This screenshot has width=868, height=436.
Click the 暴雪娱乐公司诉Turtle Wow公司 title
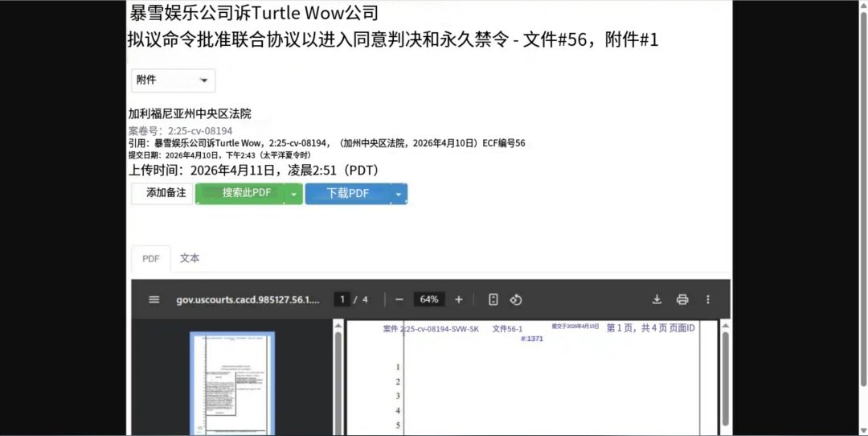click(254, 12)
